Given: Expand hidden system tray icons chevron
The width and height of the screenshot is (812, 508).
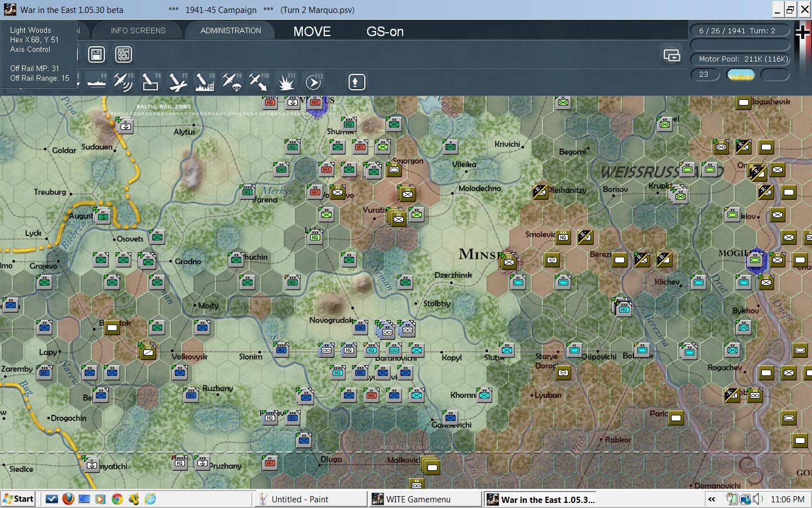Looking at the screenshot, I should pyautogui.click(x=712, y=499).
